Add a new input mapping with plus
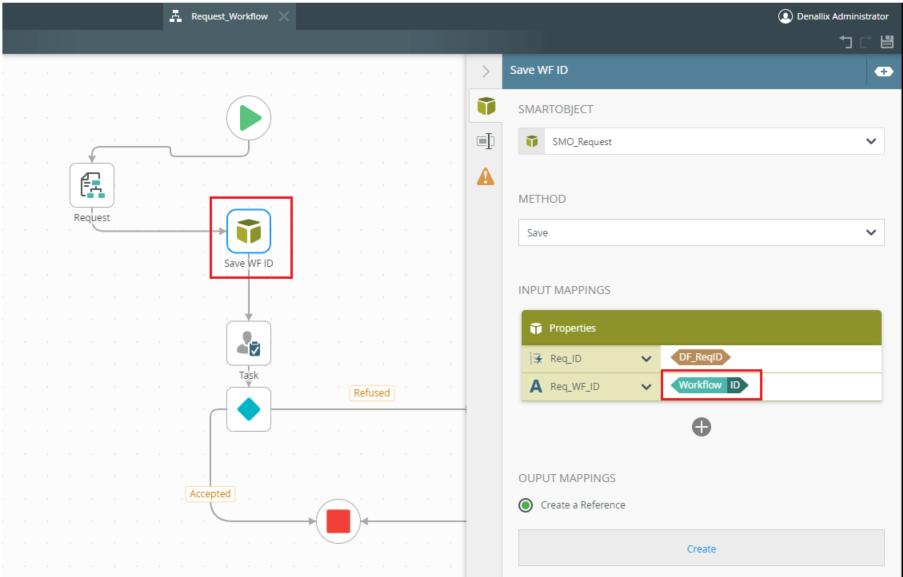 tap(701, 427)
